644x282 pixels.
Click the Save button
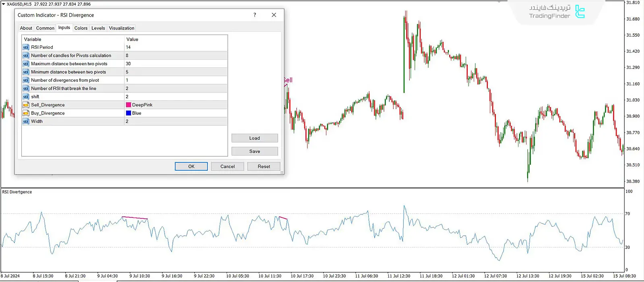click(x=254, y=151)
